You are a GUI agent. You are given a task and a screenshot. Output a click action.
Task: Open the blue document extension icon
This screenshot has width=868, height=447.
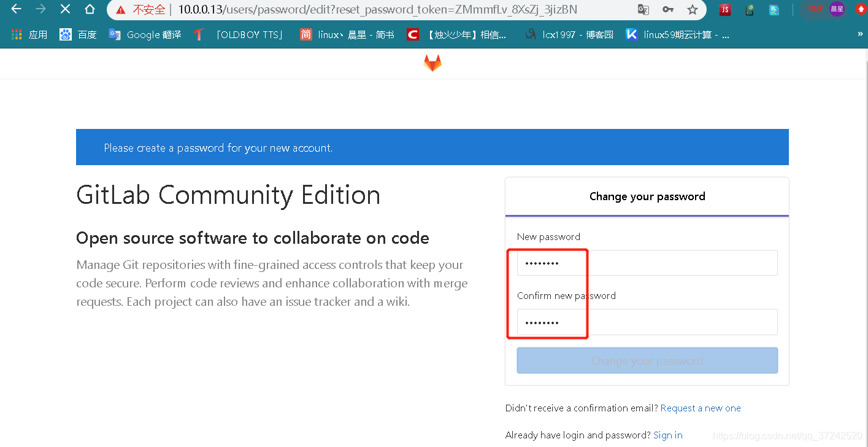[774, 9]
